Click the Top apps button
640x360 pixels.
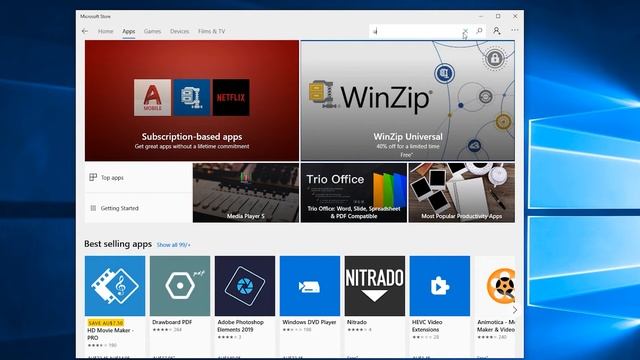point(138,178)
